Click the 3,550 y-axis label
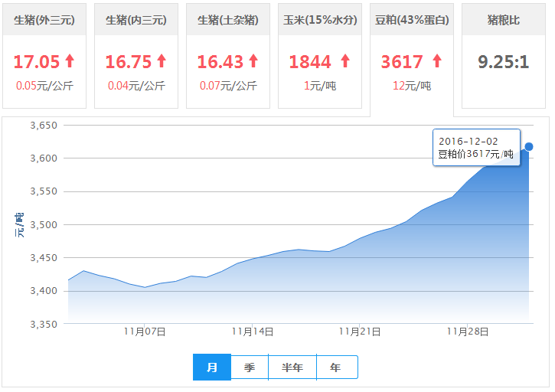Image resolution: width=555 pixels, height=392 pixels. [44, 191]
